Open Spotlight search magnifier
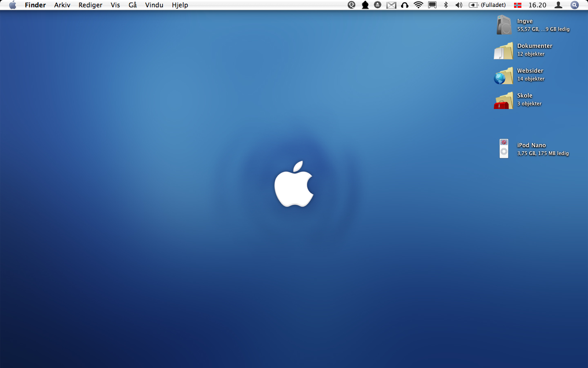The height and width of the screenshot is (368, 588). (575, 5)
